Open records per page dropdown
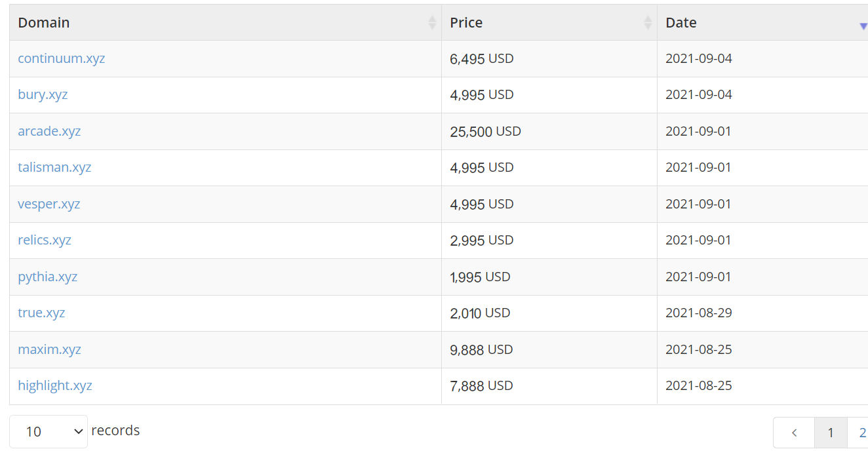 (49, 431)
